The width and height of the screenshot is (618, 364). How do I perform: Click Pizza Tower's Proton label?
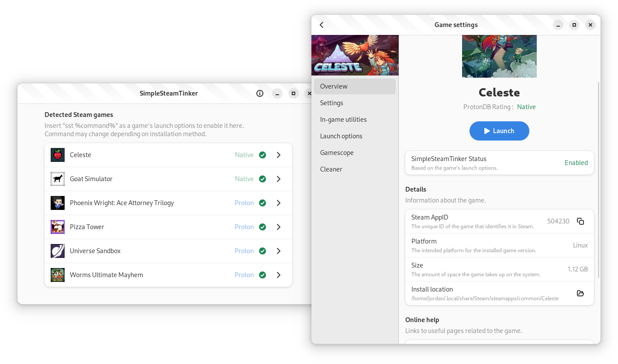244,227
